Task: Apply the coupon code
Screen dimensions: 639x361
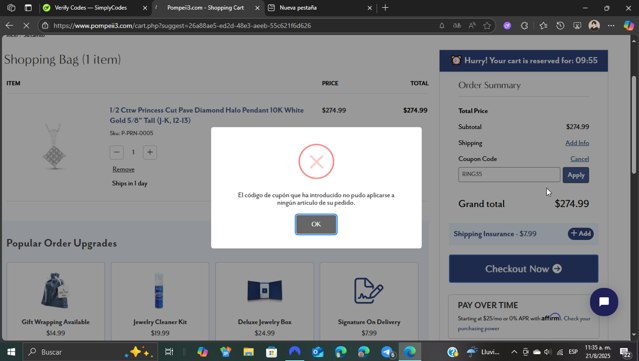Action: tap(576, 175)
